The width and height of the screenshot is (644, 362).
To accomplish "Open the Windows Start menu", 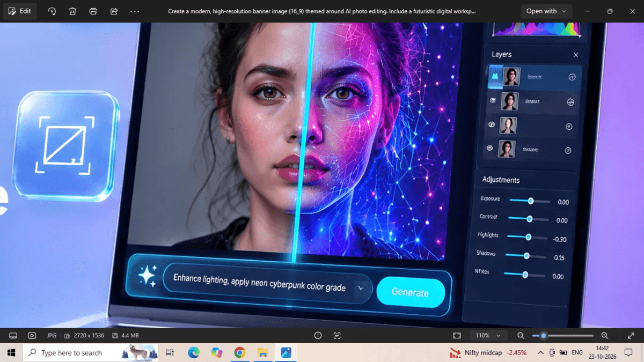I will pos(11,352).
